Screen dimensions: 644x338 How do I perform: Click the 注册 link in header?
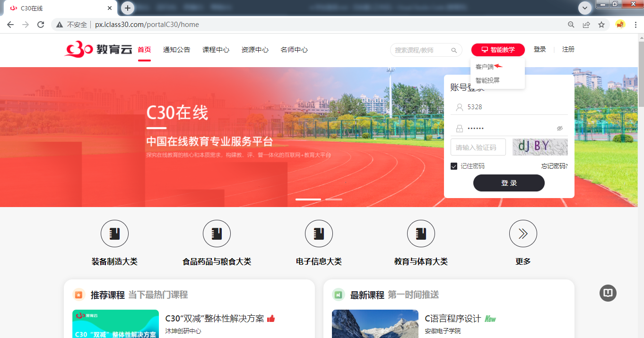568,49
